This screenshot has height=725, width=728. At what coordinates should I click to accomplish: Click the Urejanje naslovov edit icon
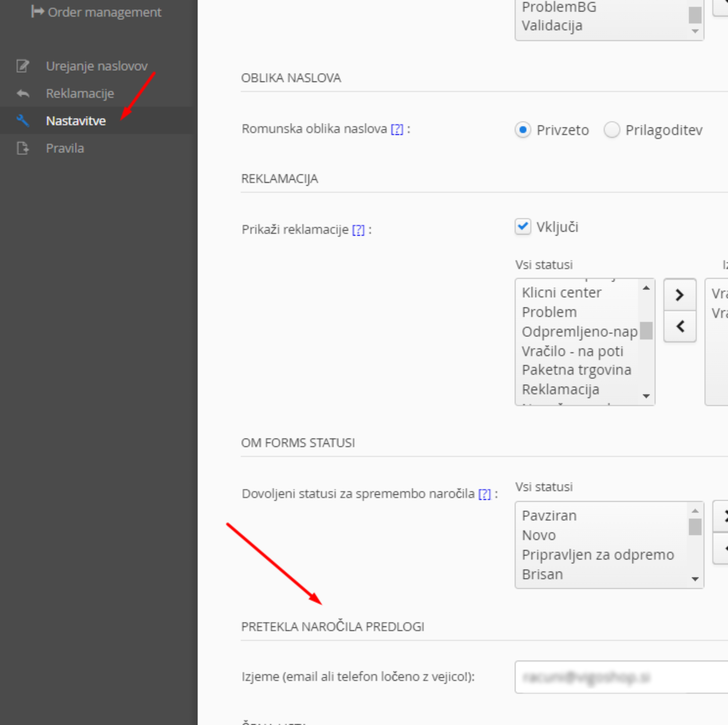[23, 66]
